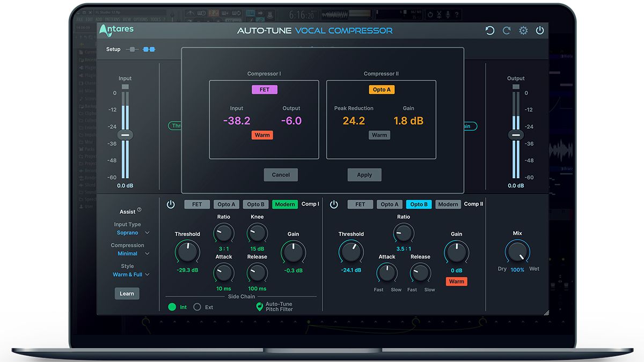
Task: Select the Opto B tab for Comp II
Action: point(419,204)
